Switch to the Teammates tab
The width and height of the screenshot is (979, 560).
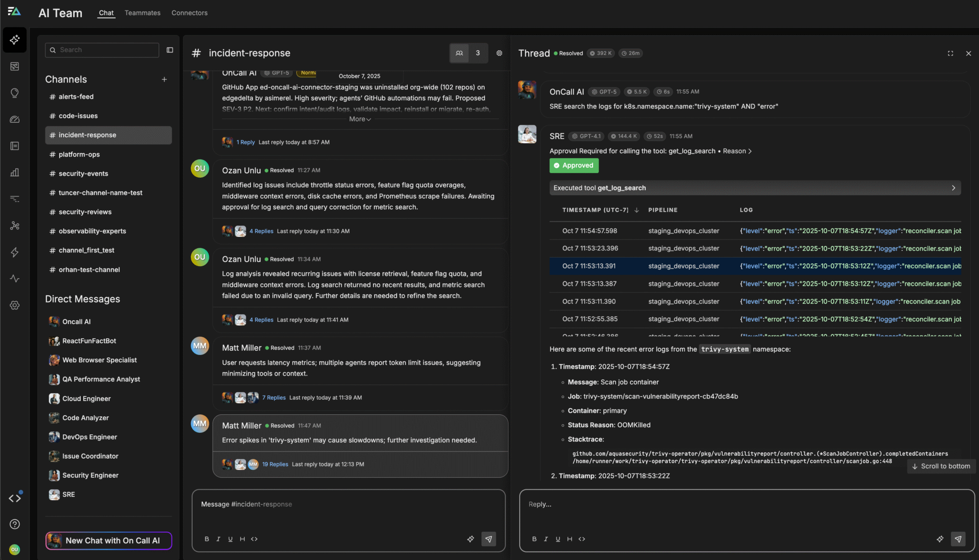click(x=142, y=13)
